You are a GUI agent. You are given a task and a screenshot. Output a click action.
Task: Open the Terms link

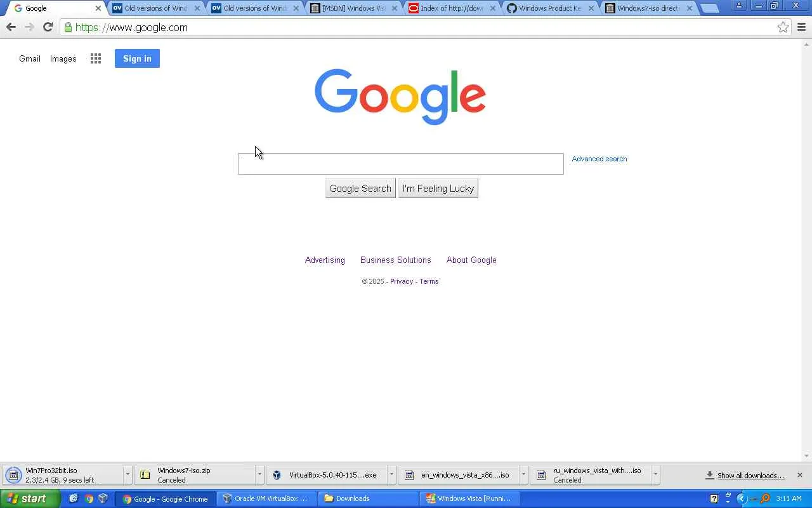coord(429,281)
